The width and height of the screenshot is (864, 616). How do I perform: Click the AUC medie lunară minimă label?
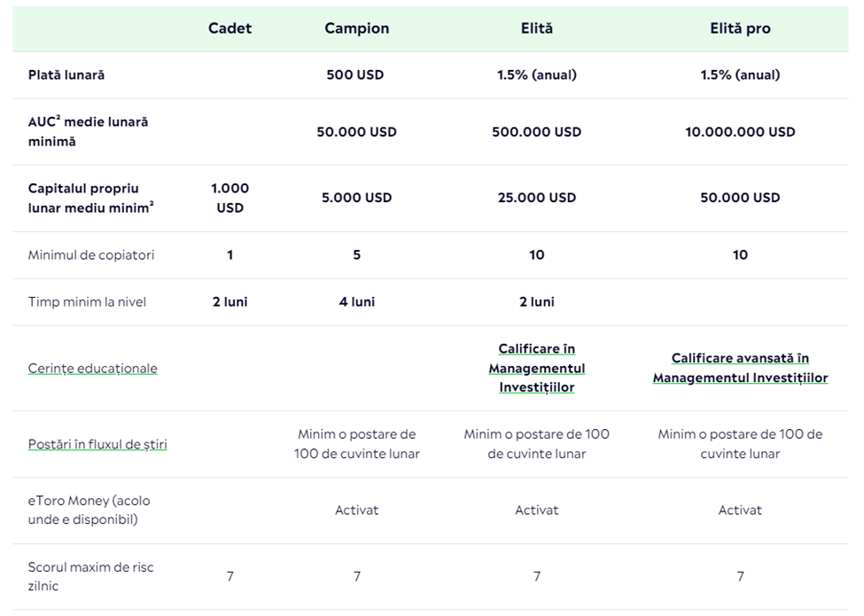(88, 131)
